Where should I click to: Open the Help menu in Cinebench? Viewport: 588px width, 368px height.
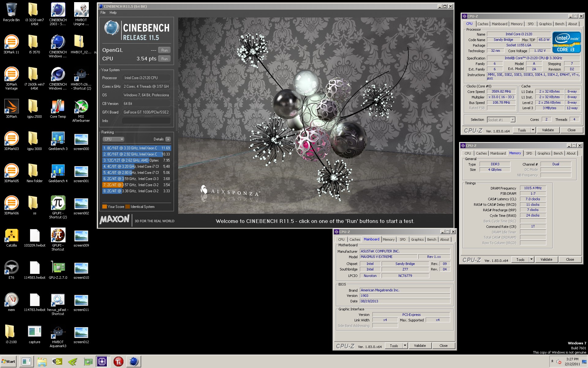[x=113, y=13]
